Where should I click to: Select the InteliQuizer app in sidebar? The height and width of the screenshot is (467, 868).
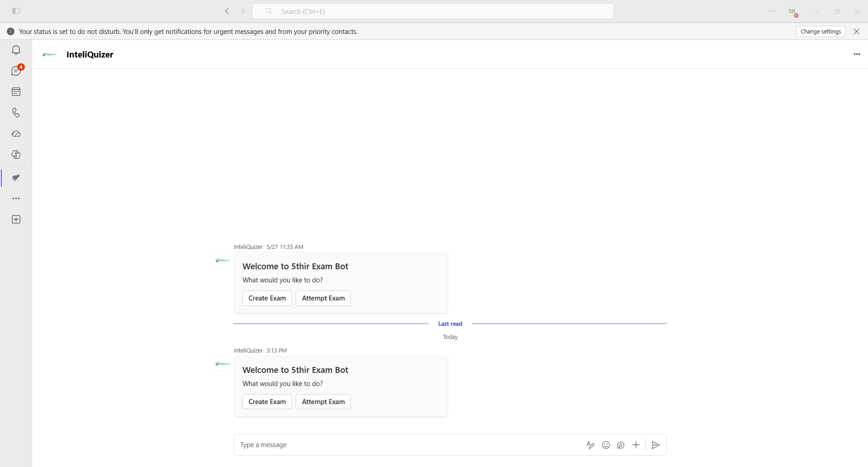point(16,178)
